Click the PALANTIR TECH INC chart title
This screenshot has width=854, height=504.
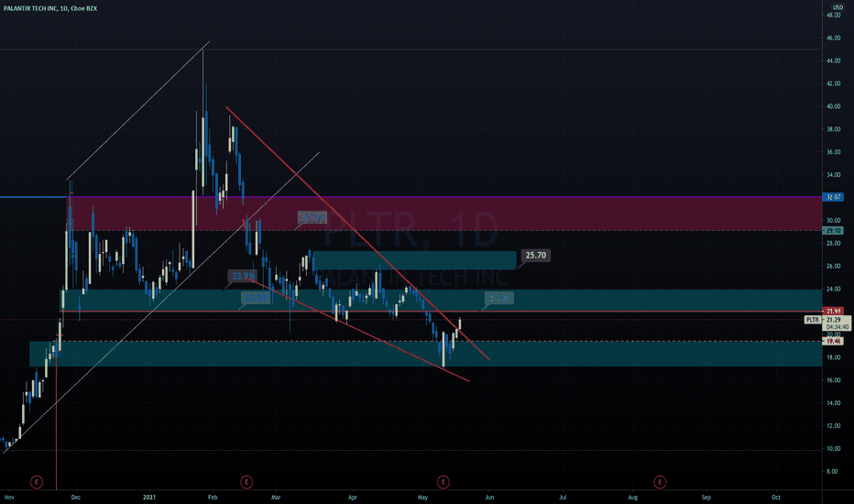pyautogui.click(x=50, y=8)
